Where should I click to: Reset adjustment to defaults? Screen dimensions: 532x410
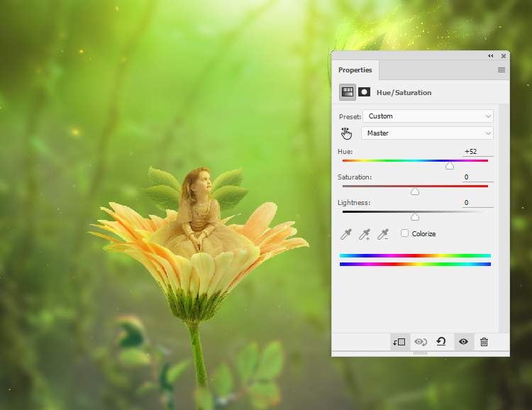(x=441, y=341)
